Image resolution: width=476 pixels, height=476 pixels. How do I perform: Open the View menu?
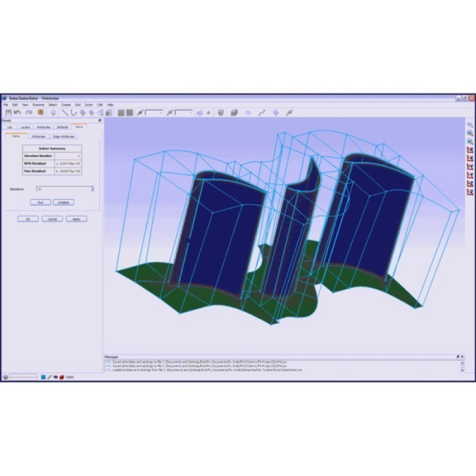25,105
